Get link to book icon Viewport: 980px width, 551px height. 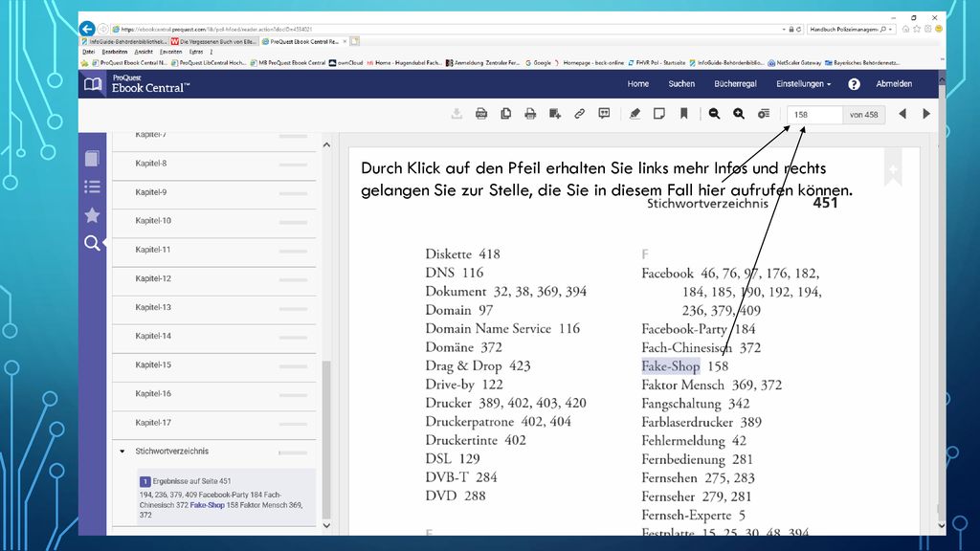click(x=579, y=114)
